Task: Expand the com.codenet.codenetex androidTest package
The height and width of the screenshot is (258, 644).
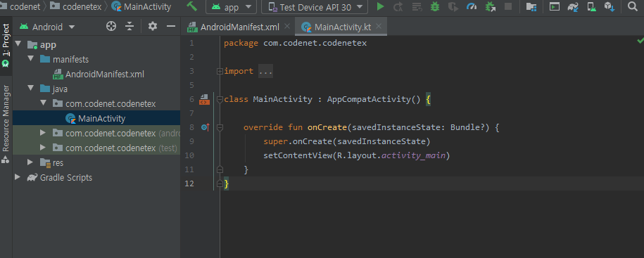Action: [x=43, y=132]
